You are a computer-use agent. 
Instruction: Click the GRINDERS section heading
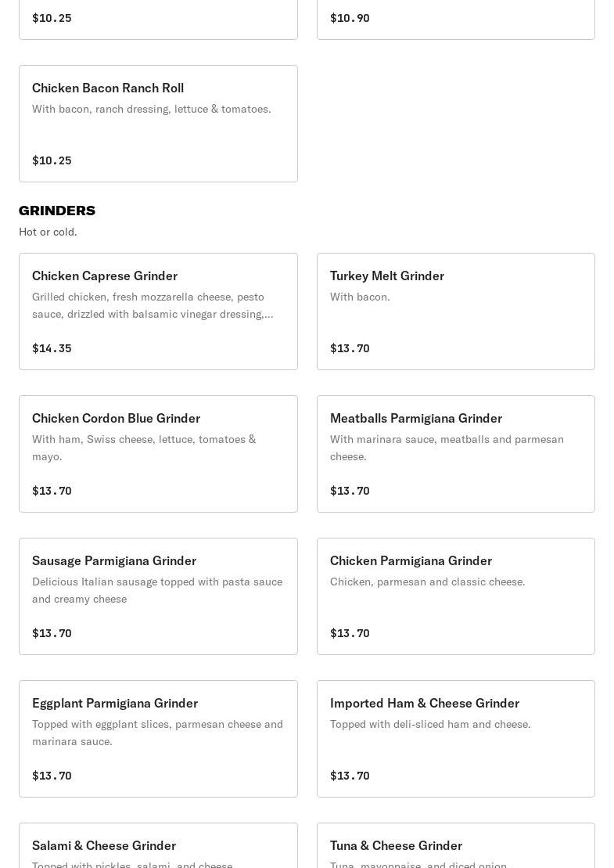tap(57, 211)
